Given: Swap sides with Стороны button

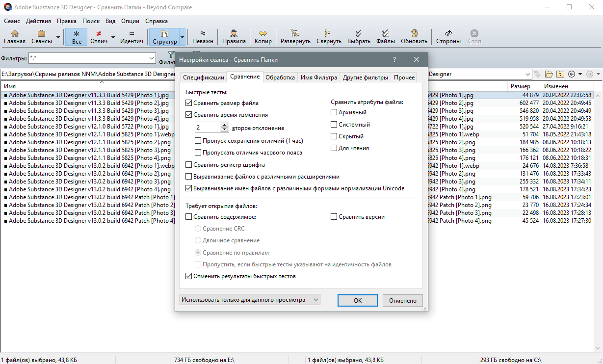Looking at the screenshot, I should pyautogui.click(x=448, y=37).
